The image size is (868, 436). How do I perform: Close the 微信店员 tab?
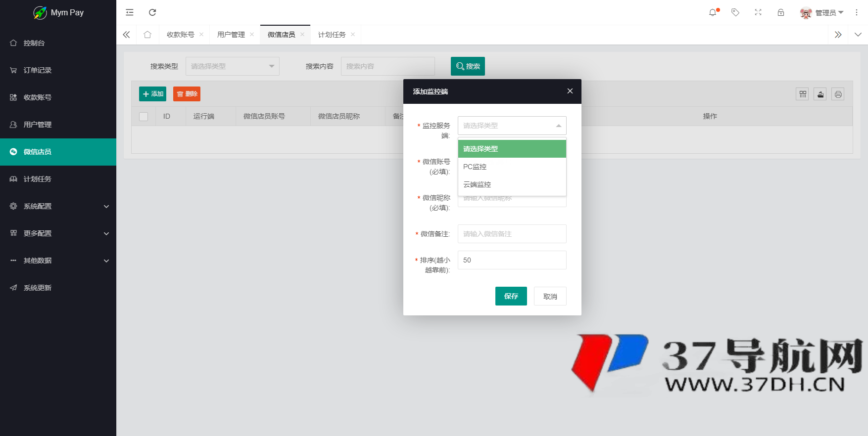pos(302,35)
